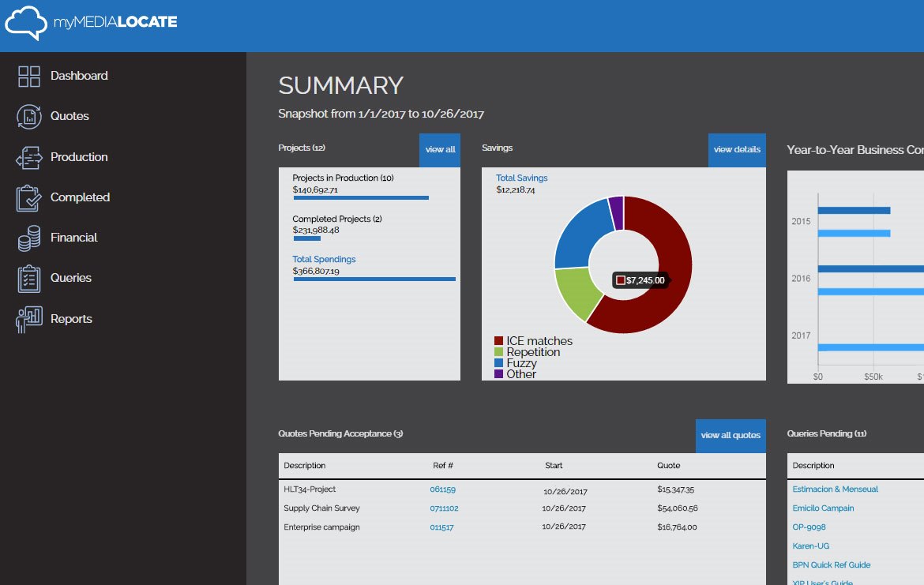Click the ICE matches red legend swatch
The image size is (924, 585).
[x=498, y=340]
